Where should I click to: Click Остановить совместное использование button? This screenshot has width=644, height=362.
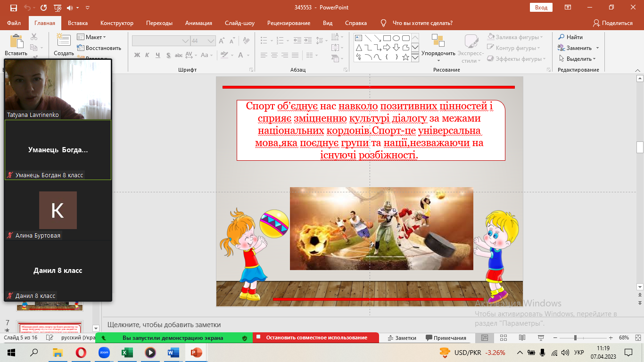coord(316,338)
